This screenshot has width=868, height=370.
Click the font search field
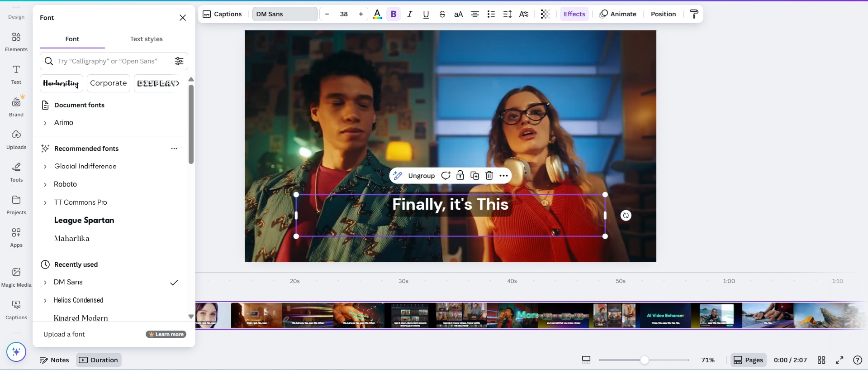point(113,61)
